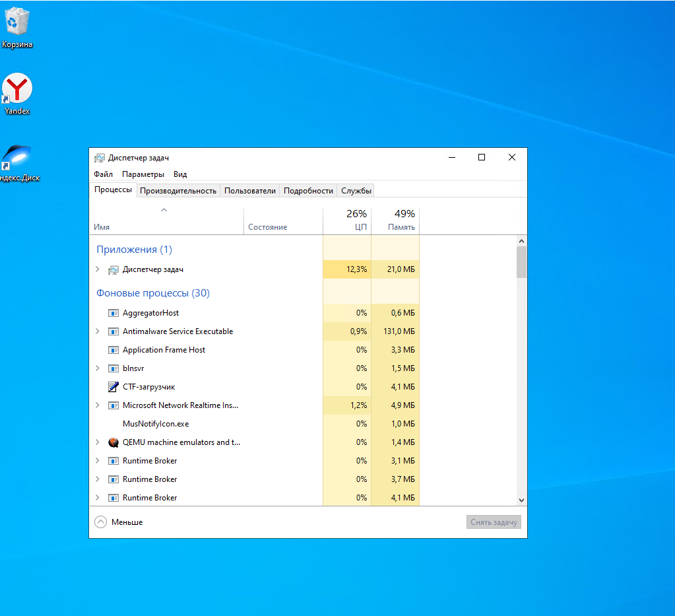Click the Microsoft Network Realtime Inspection icon
The height and width of the screenshot is (616, 675).
[x=113, y=405]
